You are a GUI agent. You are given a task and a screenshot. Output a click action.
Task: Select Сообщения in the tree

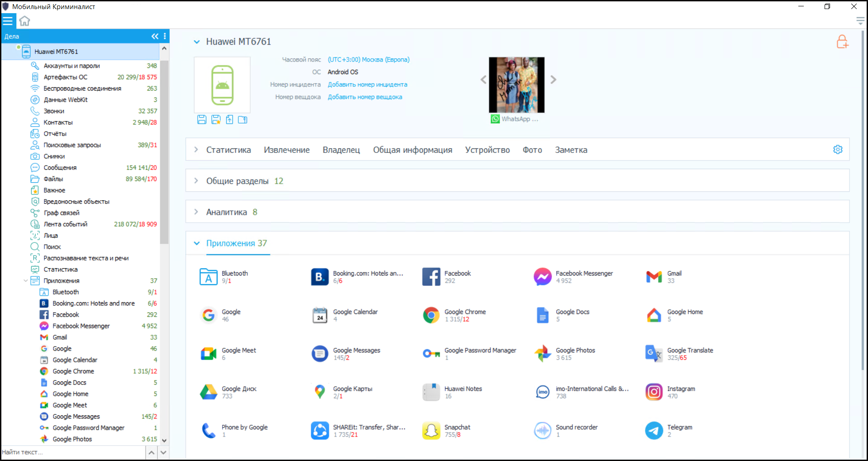point(94,168)
